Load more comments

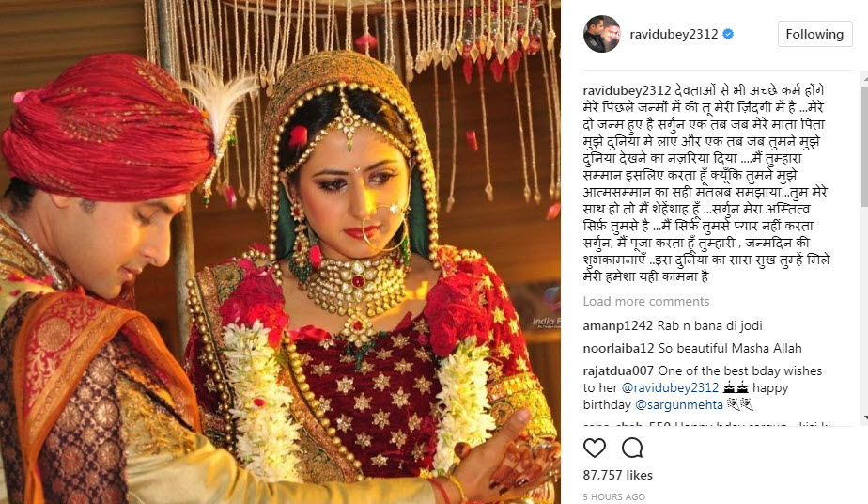click(x=646, y=301)
